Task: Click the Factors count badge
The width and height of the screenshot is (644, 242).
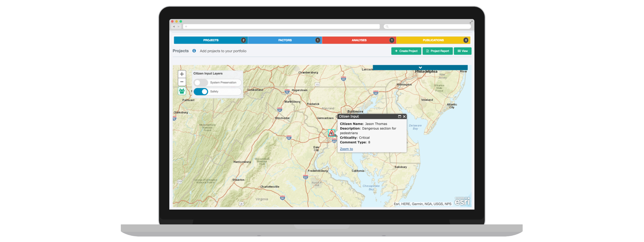Action: (318, 40)
